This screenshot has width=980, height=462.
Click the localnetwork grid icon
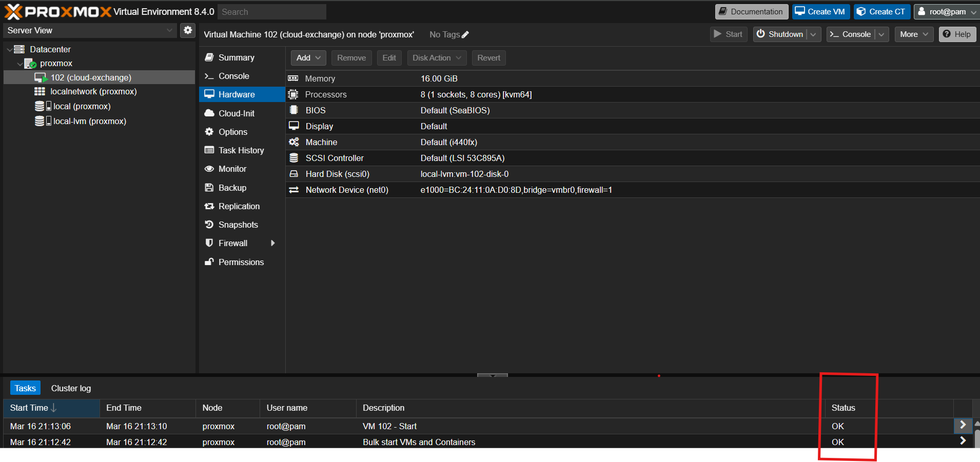click(40, 91)
